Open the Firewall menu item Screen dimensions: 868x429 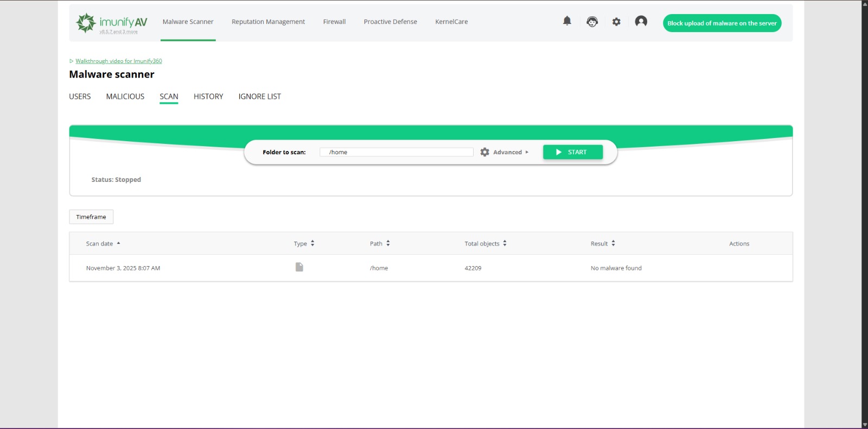334,22
